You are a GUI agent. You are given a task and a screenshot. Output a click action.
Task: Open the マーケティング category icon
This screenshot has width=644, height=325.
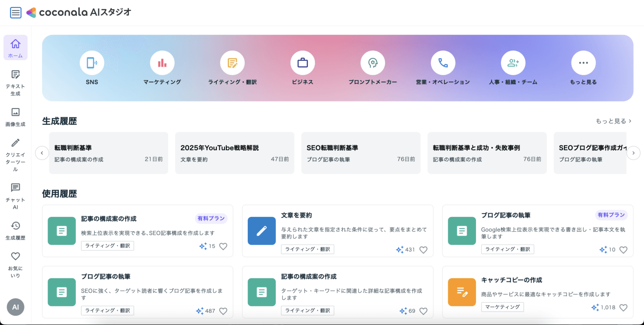pos(162,62)
